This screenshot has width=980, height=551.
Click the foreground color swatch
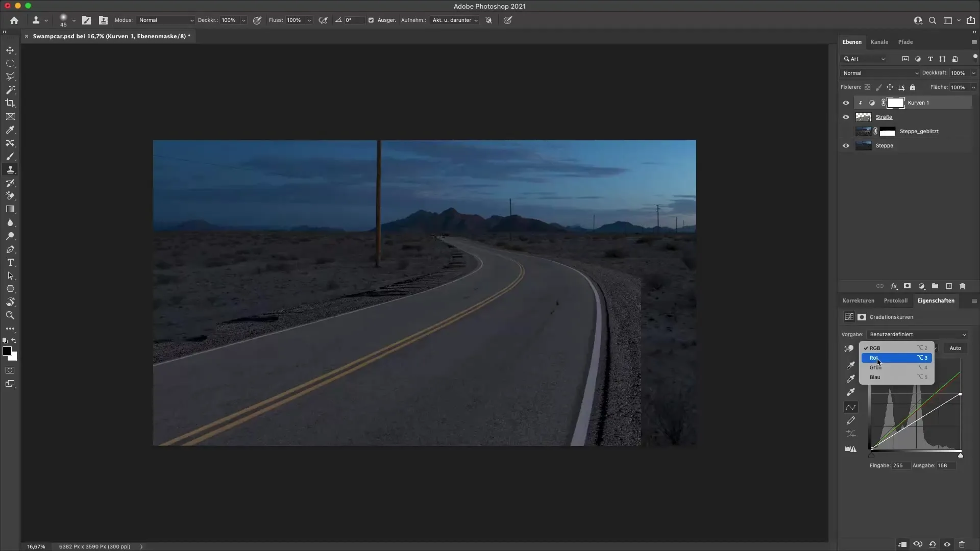7,351
